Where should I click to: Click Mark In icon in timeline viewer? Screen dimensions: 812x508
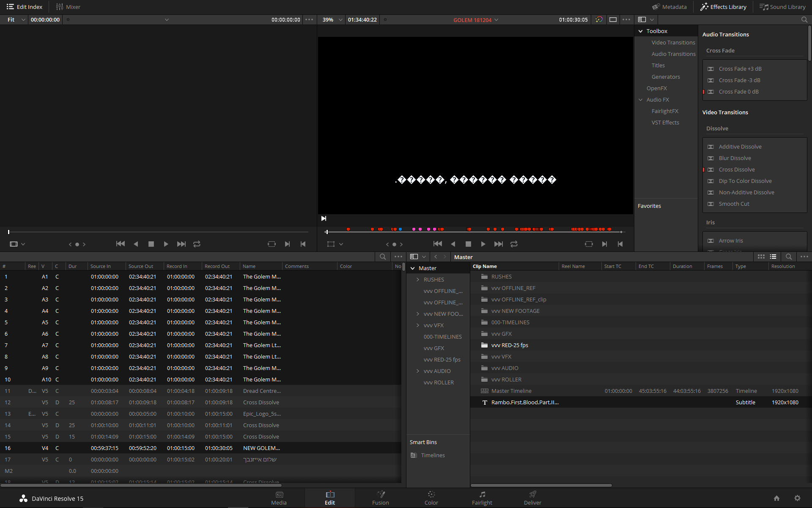[604, 244]
